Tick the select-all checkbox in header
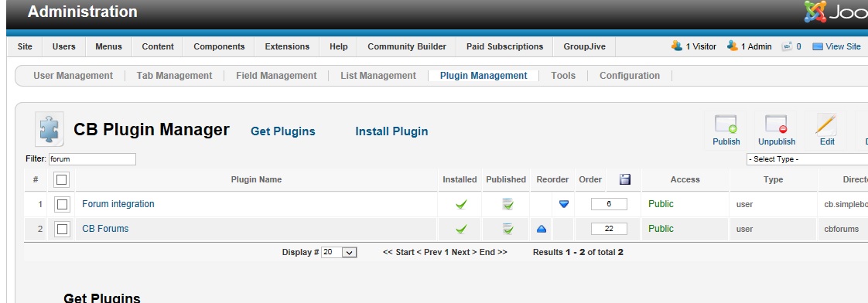868x303 pixels. [61, 179]
